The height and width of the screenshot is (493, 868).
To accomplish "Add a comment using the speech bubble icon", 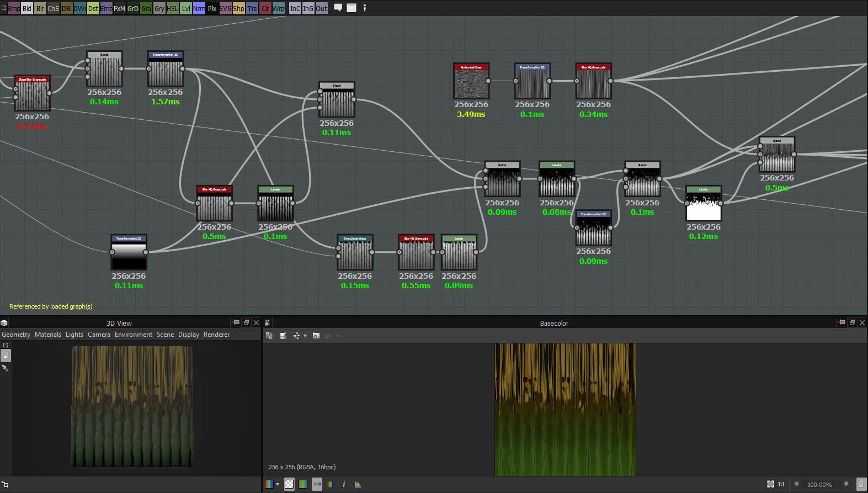I will 338,8.
